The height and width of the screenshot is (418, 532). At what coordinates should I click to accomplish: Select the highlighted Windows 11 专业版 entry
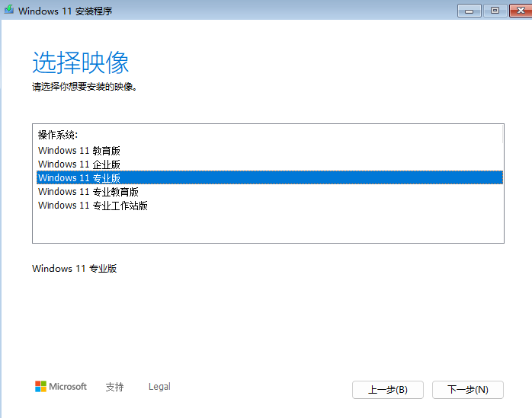pyautogui.click(x=79, y=178)
